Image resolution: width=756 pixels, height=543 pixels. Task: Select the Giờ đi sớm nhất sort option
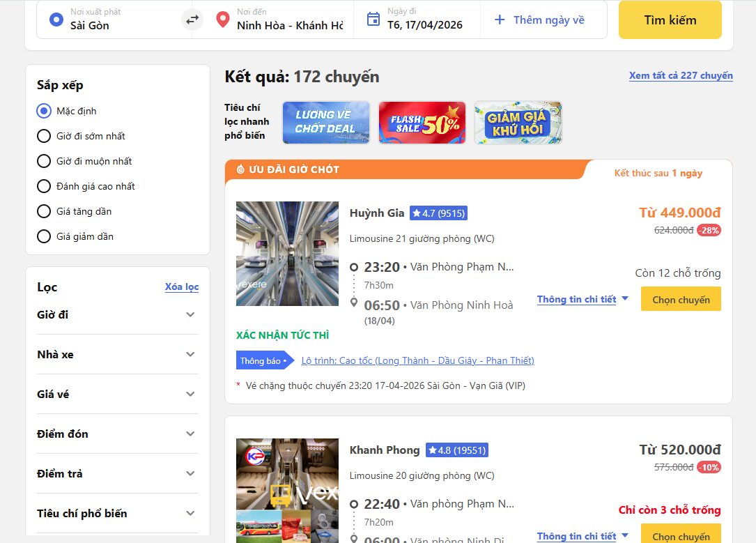tap(81, 136)
